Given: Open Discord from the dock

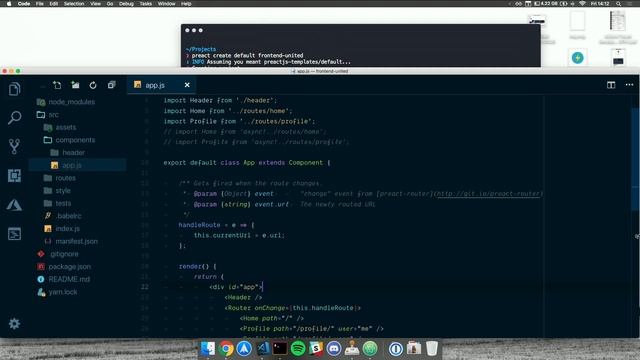Looking at the screenshot, I should pos(334,349).
